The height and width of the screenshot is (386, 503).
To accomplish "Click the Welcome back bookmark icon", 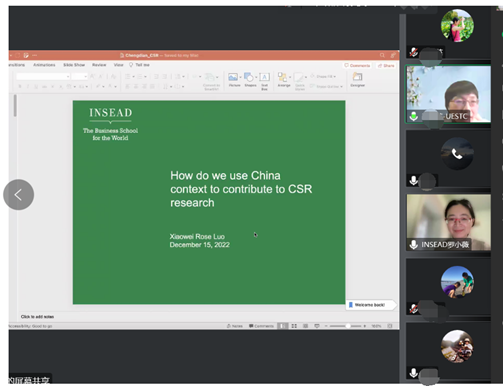I will 351,305.
